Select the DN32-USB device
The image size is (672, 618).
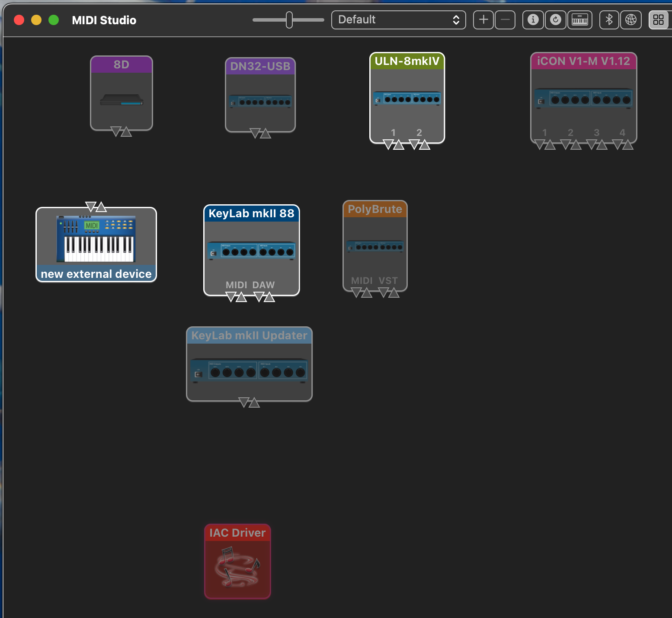pos(260,95)
